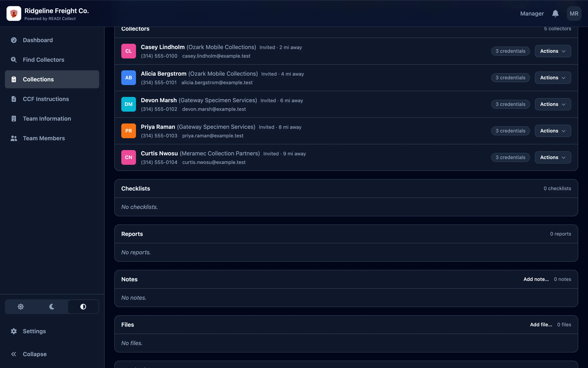View Curtis Nwosu's 3 credentials badge
588x368 pixels.
click(x=510, y=157)
